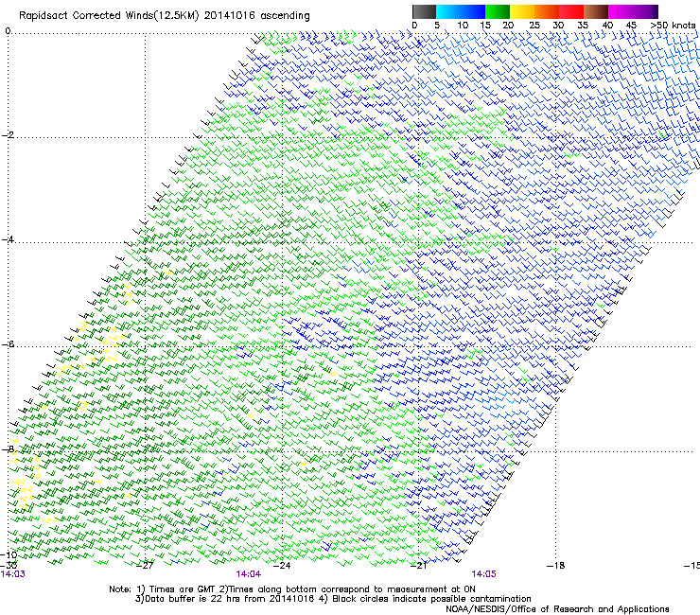Click the latitude label '0' on left axis

[x=8, y=30]
